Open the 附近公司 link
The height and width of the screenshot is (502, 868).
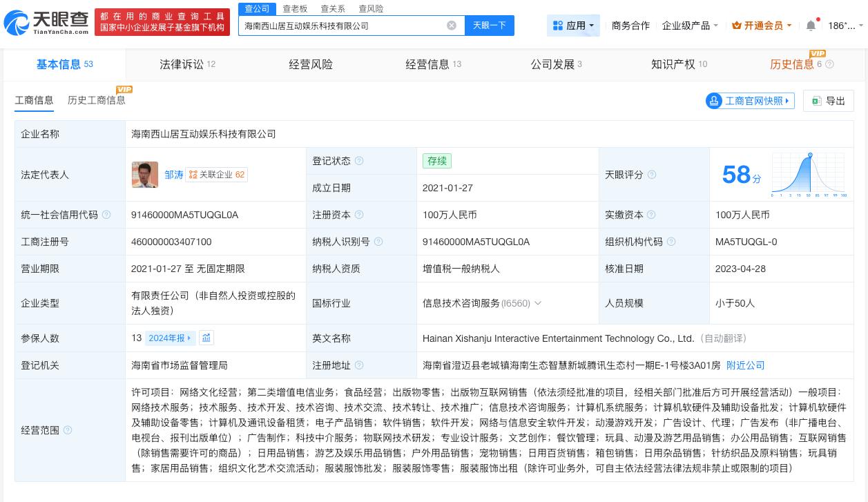[745, 365]
